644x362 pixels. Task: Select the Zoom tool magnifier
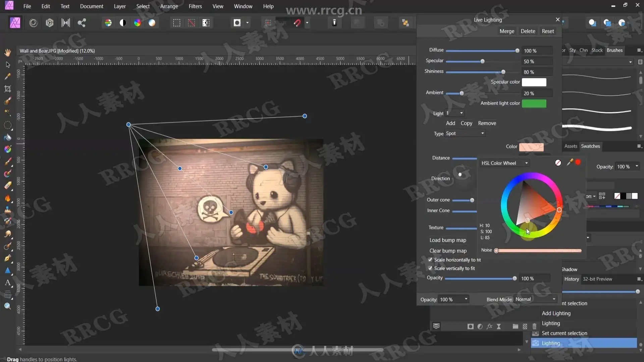[7, 306]
